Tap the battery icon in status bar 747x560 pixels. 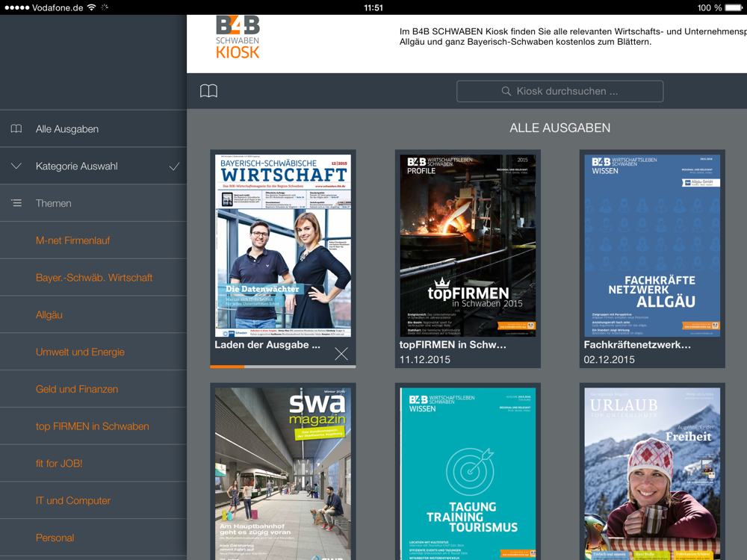coord(734,7)
